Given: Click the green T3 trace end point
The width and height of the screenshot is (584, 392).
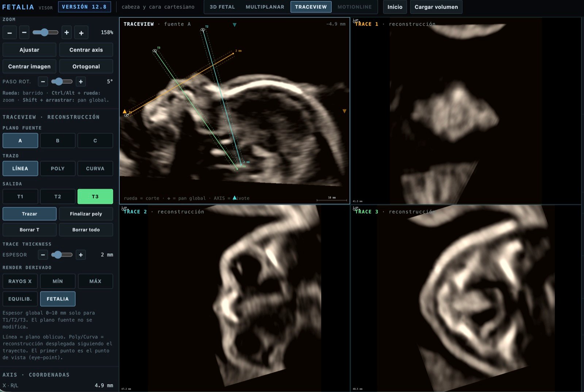Looking at the screenshot, I should pos(237,169).
